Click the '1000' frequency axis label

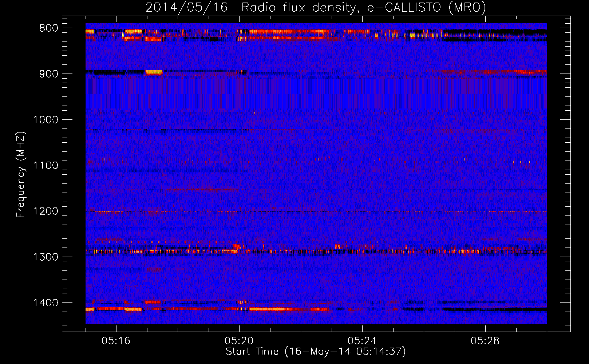(x=46, y=120)
